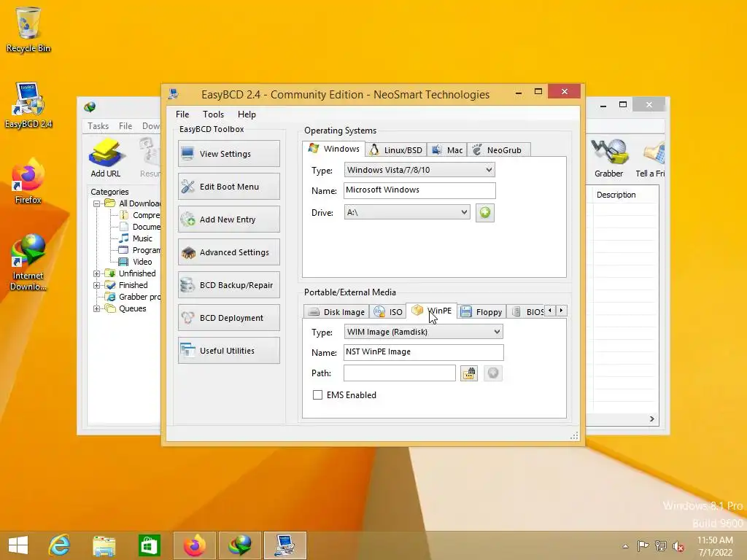
Task: Click Grabber icon in the download manager window
Action: click(x=608, y=157)
